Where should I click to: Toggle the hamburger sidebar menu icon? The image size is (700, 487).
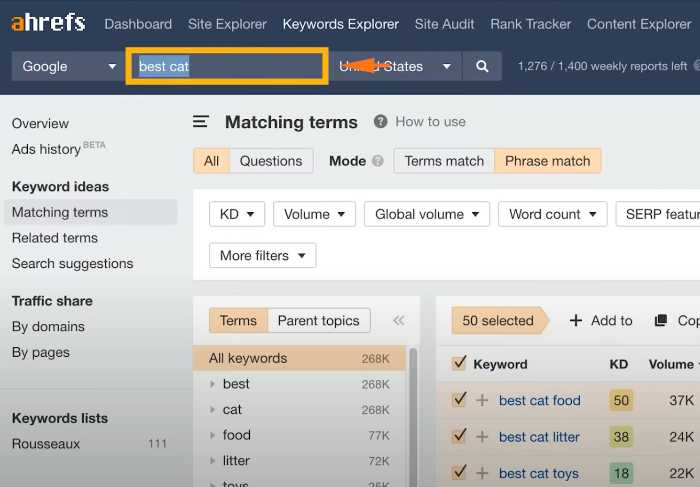click(x=201, y=121)
